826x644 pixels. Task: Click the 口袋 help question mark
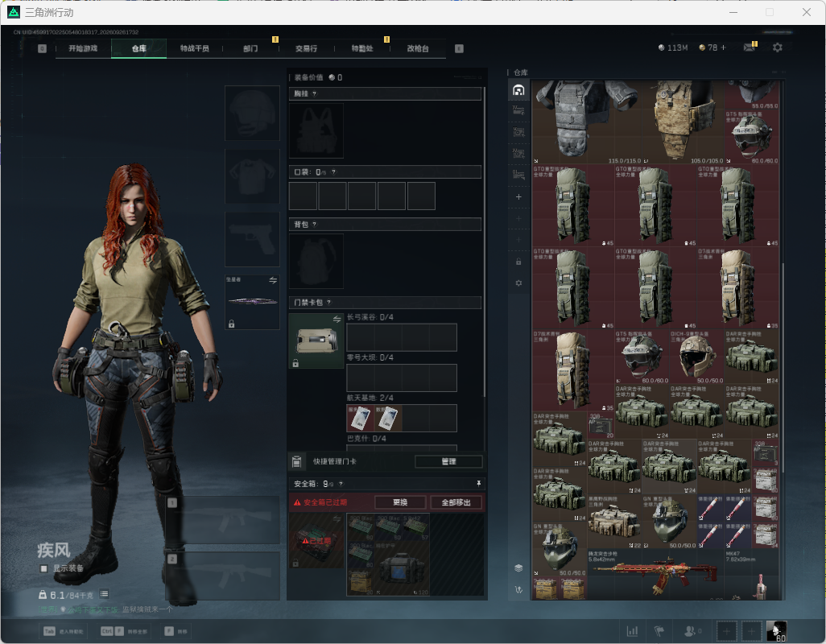pos(333,172)
